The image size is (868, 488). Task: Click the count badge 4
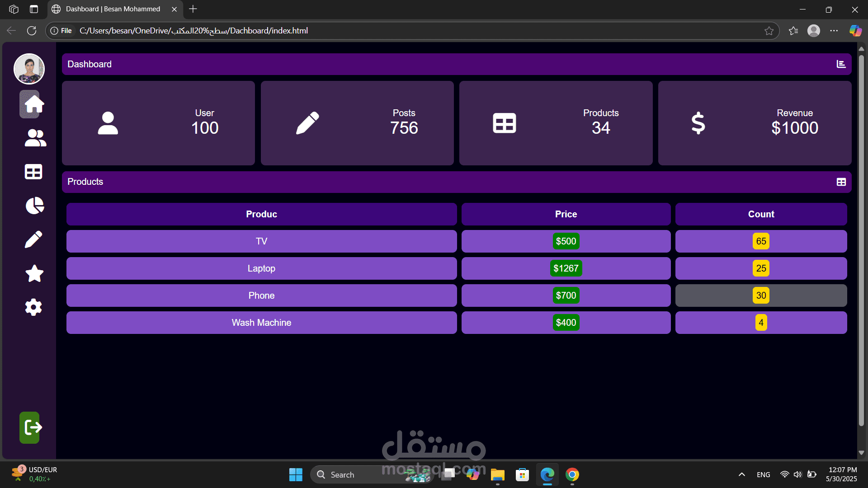point(761,323)
